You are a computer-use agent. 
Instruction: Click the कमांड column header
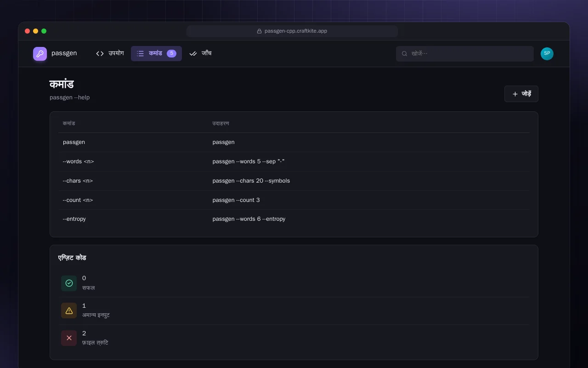click(69, 123)
